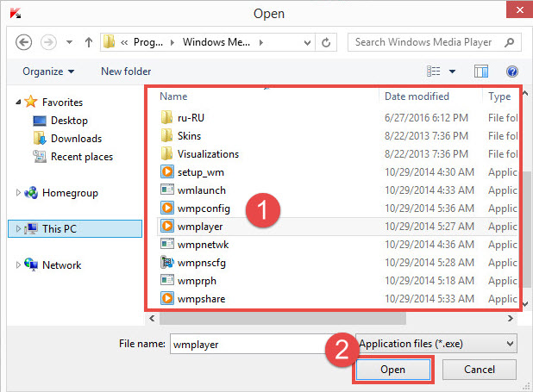Click the date 10/29/2014 5:27 AM

click(x=430, y=227)
